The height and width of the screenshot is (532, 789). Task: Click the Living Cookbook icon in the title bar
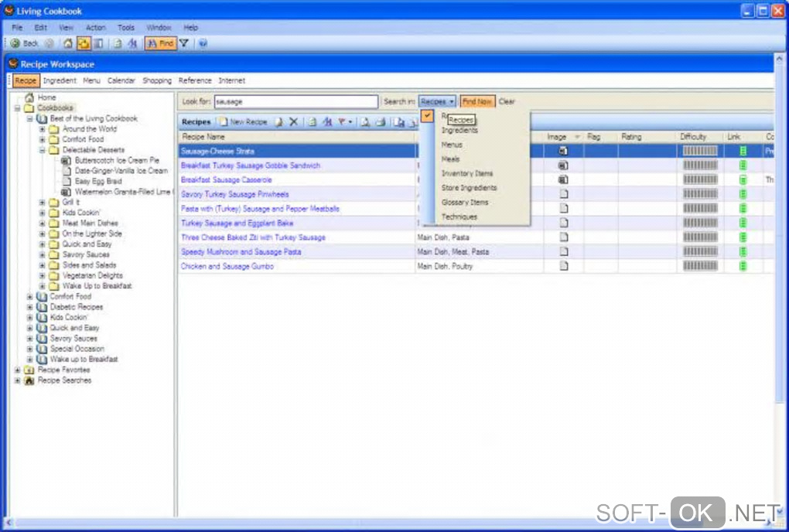[x=9, y=11]
